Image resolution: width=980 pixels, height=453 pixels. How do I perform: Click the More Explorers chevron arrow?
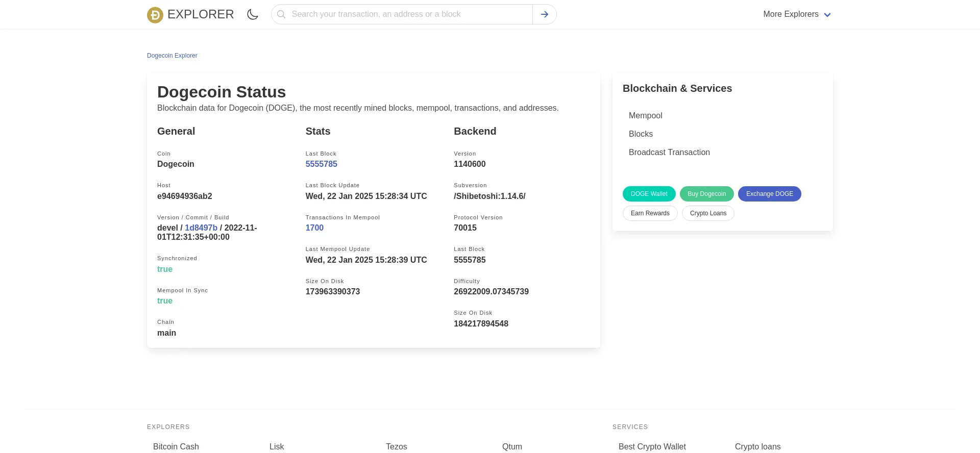click(x=827, y=15)
